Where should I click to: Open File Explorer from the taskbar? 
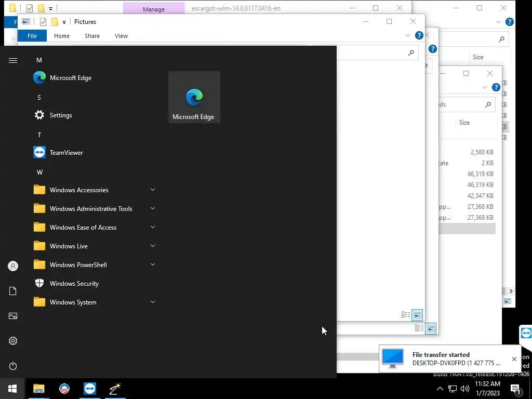(x=38, y=389)
